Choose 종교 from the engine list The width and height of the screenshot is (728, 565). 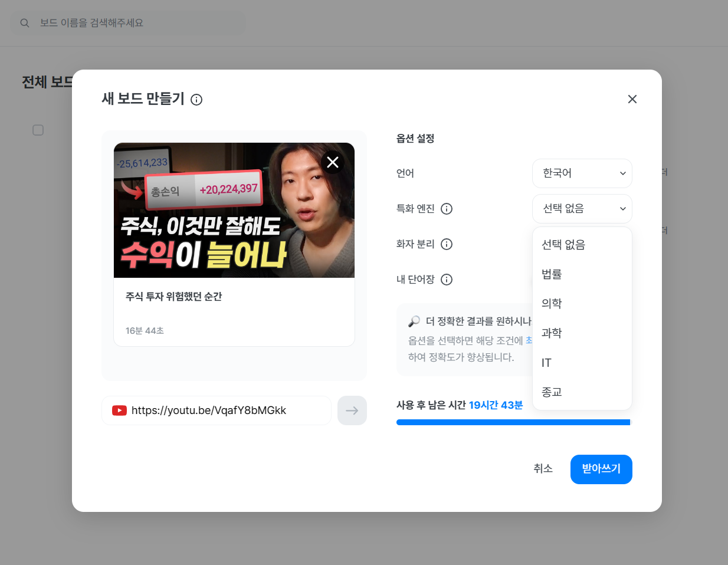[582, 392]
